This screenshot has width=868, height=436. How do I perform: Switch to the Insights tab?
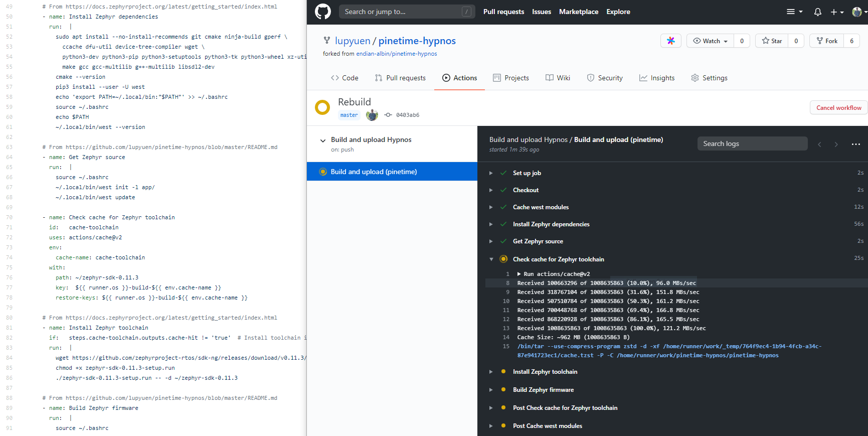tap(657, 78)
